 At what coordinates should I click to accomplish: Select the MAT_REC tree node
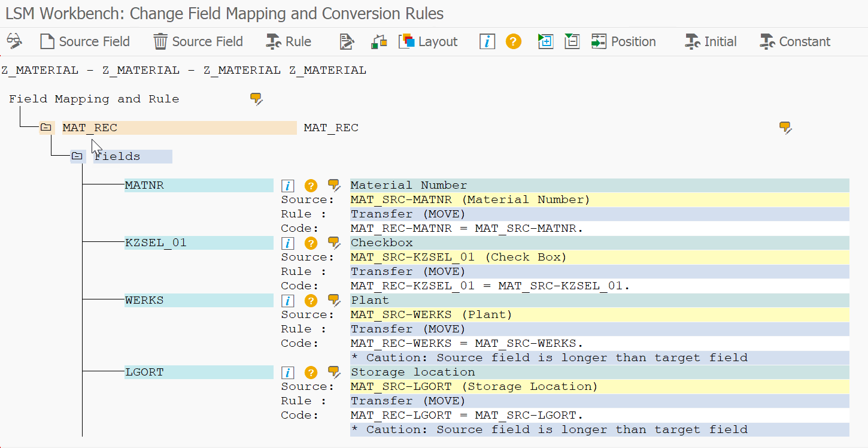point(180,128)
